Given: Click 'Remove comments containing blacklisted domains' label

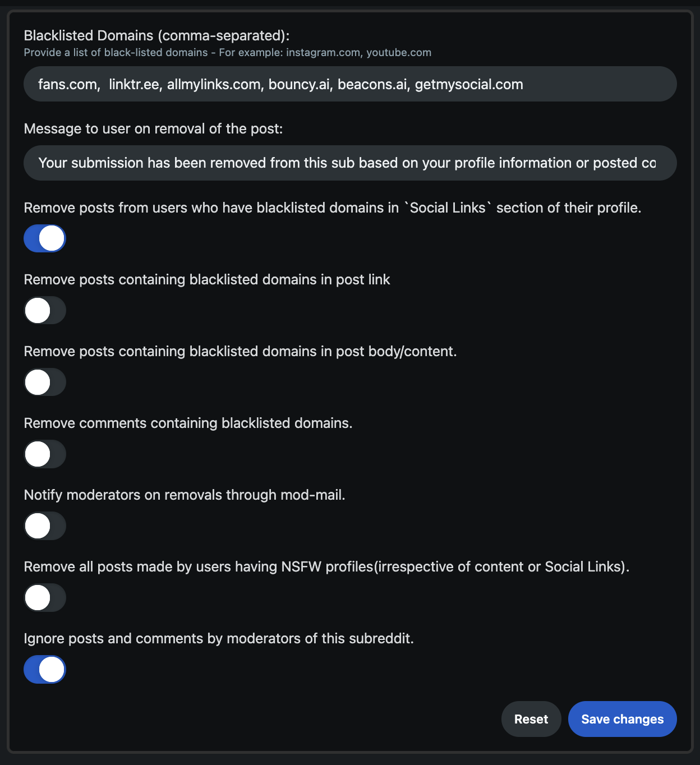Looking at the screenshot, I should coord(188,423).
